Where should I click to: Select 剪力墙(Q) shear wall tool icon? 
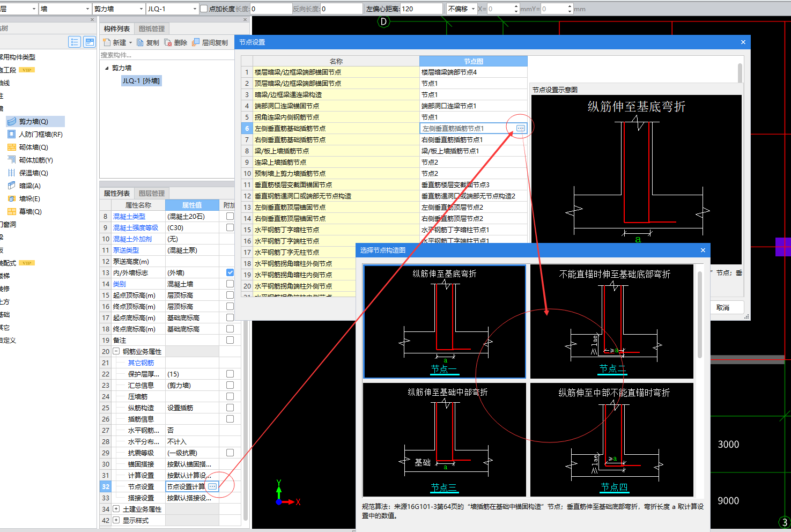point(11,122)
